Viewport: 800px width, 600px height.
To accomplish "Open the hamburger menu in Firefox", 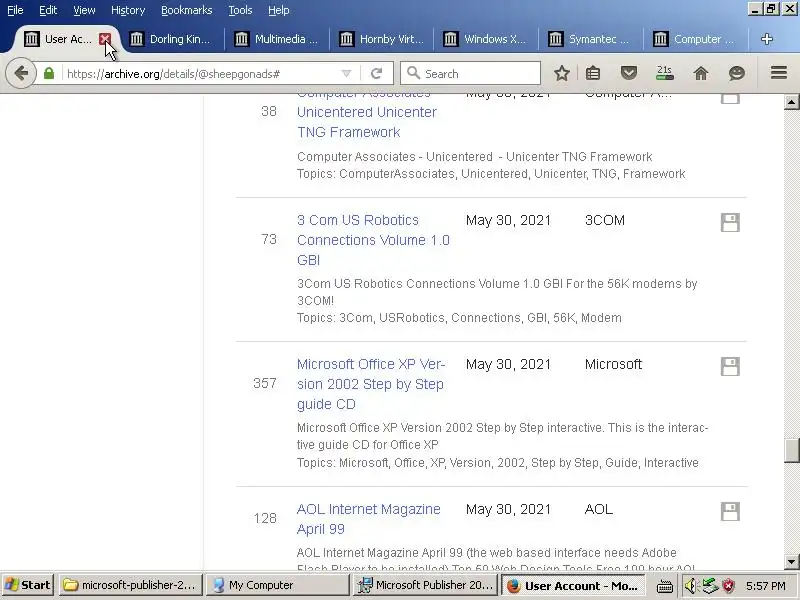I will pyautogui.click(x=779, y=73).
